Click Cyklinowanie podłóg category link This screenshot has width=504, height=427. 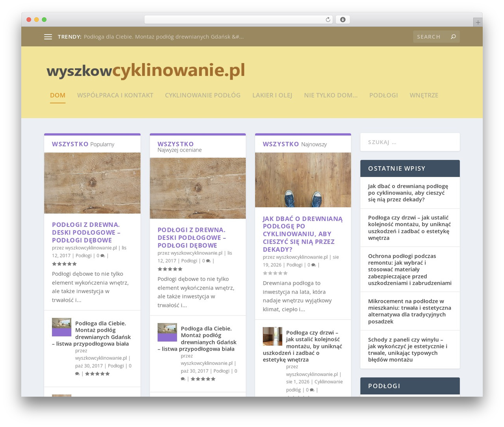tap(315, 386)
